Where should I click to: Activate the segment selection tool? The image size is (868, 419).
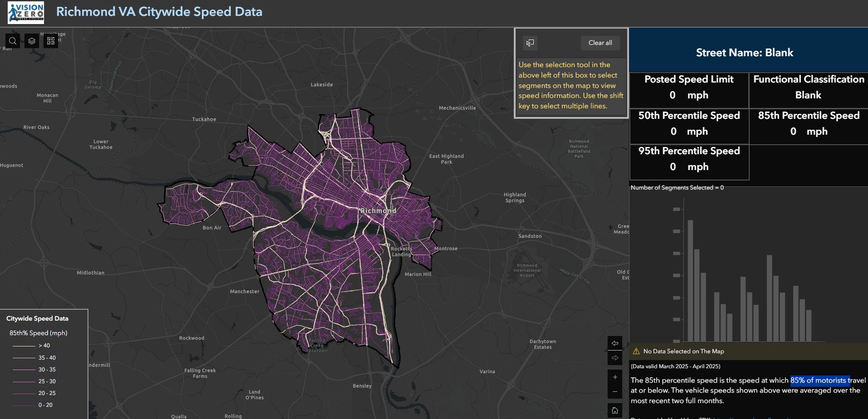coord(530,43)
